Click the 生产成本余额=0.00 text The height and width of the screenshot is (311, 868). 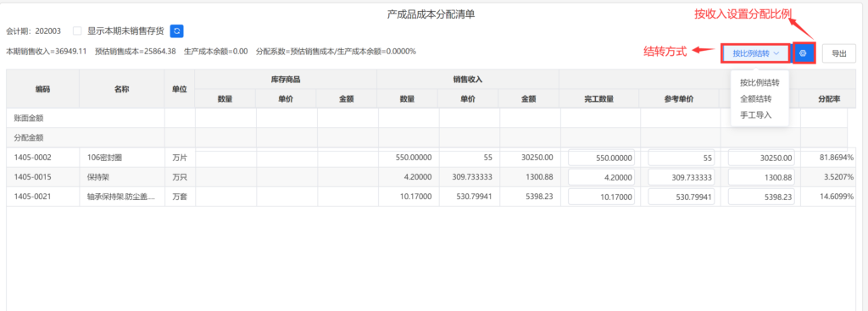click(x=216, y=52)
